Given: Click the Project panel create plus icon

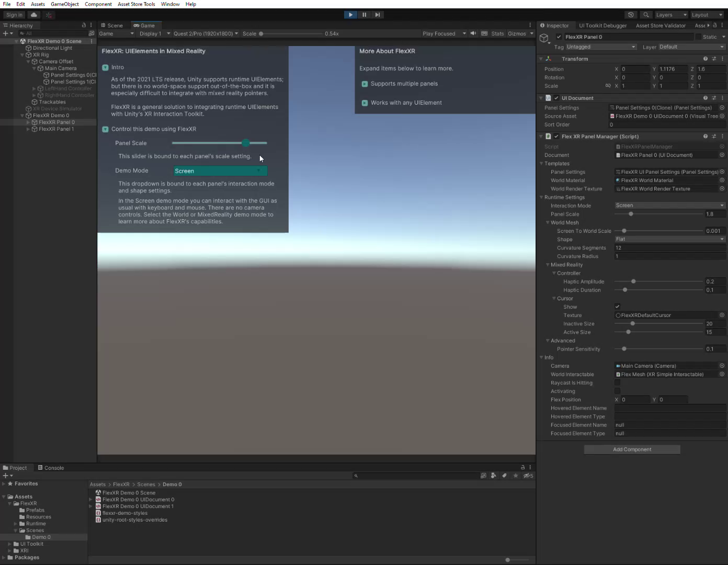Looking at the screenshot, I should click(x=5, y=476).
